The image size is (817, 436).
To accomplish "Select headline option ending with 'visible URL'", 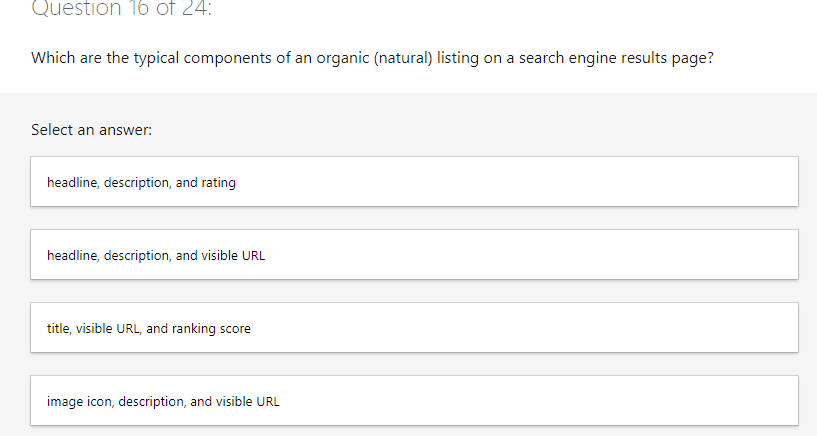I will pos(156,256).
